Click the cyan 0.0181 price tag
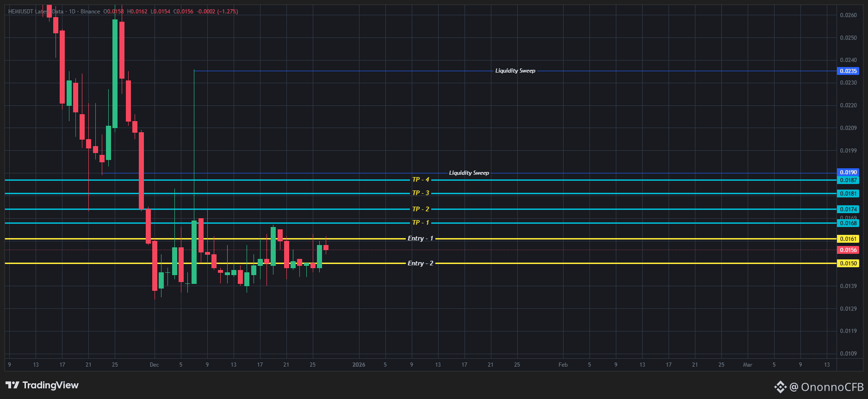The image size is (868, 399). [x=848, y=194]
